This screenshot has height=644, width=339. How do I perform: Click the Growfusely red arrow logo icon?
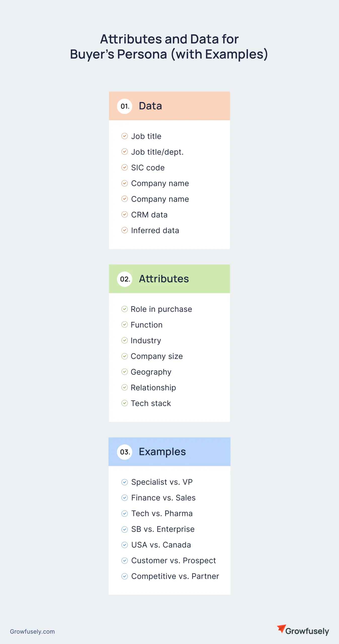pyautogui.click(x=281, y=628)
